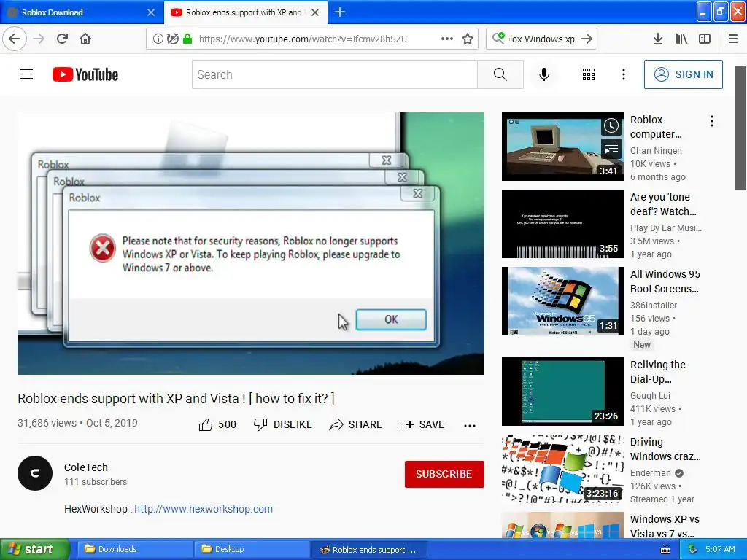Open Are you tone deaf video thumbnail

pyautogui.click(x=563, y=224)
